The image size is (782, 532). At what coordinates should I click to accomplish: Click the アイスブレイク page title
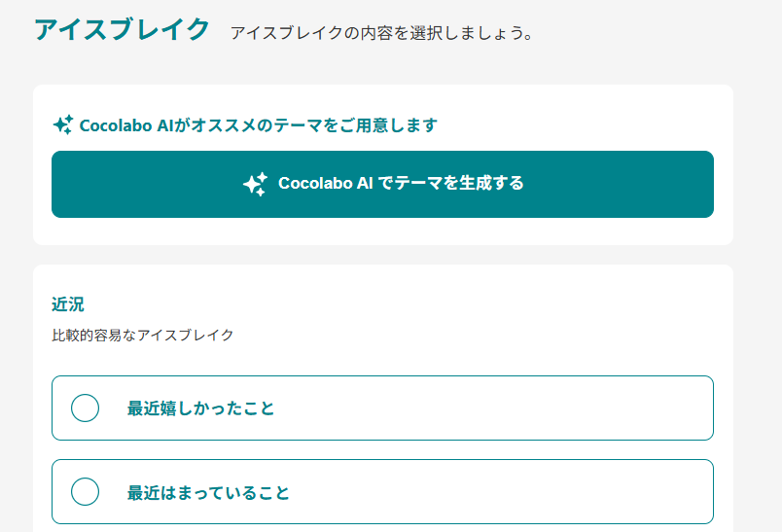(122, 30)
